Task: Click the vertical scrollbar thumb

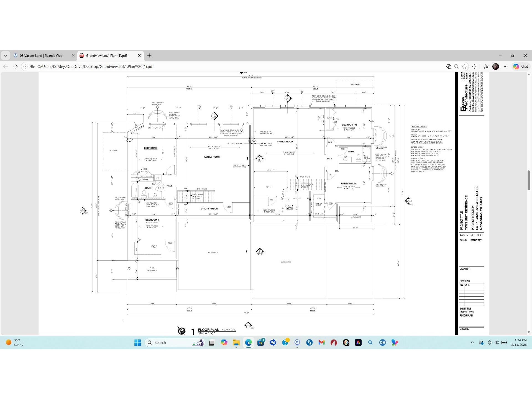Action: click(x=529, y=180)
